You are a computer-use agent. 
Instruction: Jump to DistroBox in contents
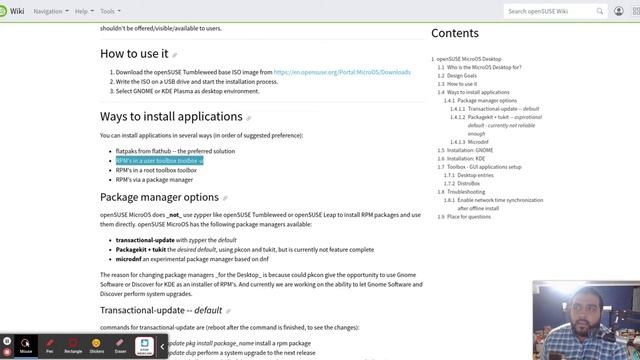(x=469, y=183)
